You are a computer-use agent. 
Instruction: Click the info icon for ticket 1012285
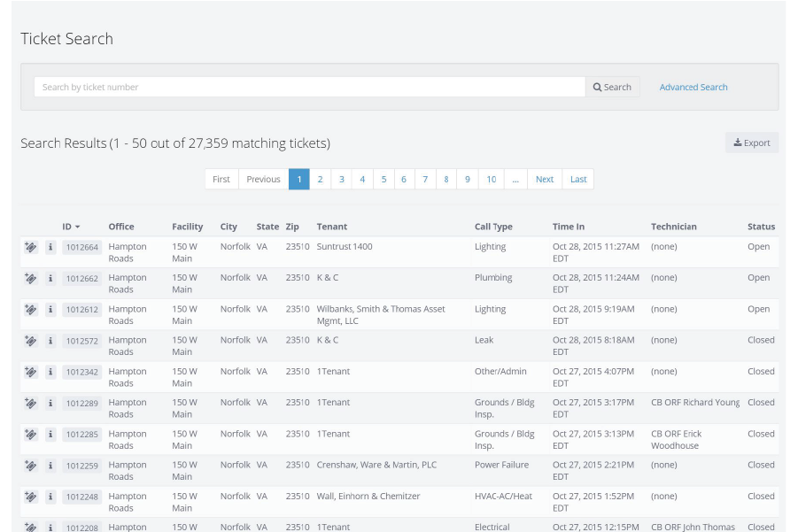point(50,435)
